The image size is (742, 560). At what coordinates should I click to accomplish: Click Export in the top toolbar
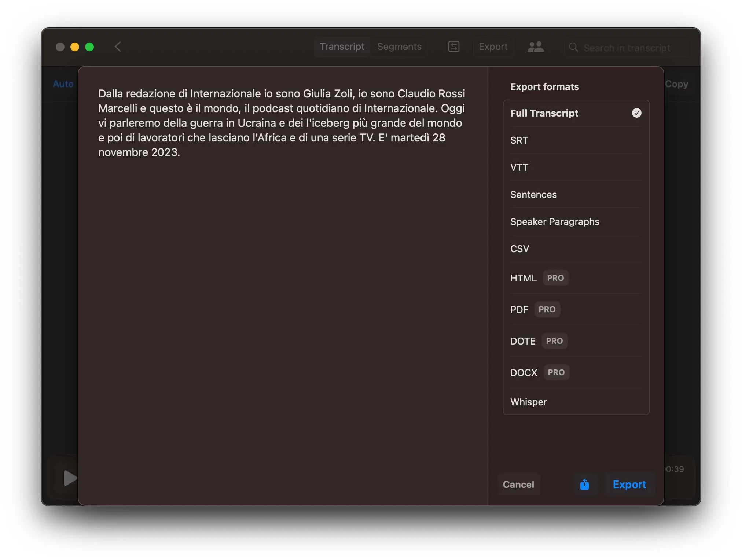point(493,47)
